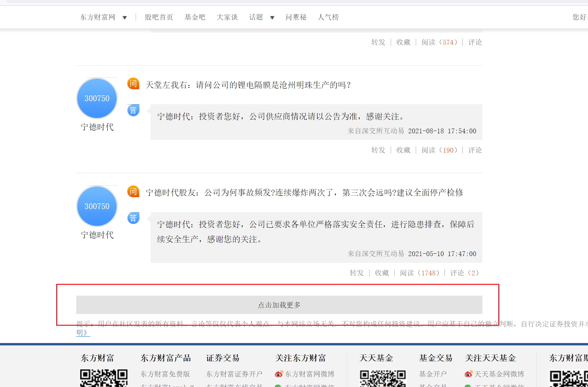The image size is (588, 387).
Task: Open the 话题 navigation item
Action: (256, 17)
